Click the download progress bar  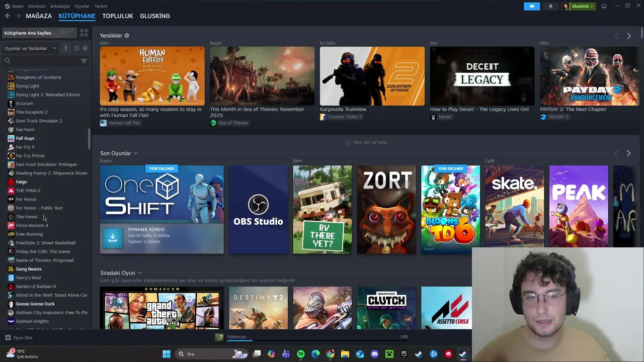click(317, 340)
